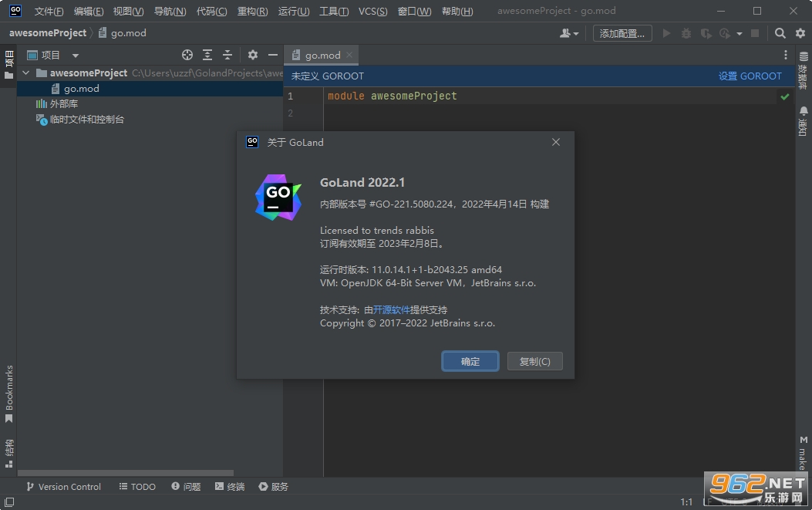The height and width of the screenshot is (510, 812).
Task: Click the Run button in toolbar
Action: (666, 33)
